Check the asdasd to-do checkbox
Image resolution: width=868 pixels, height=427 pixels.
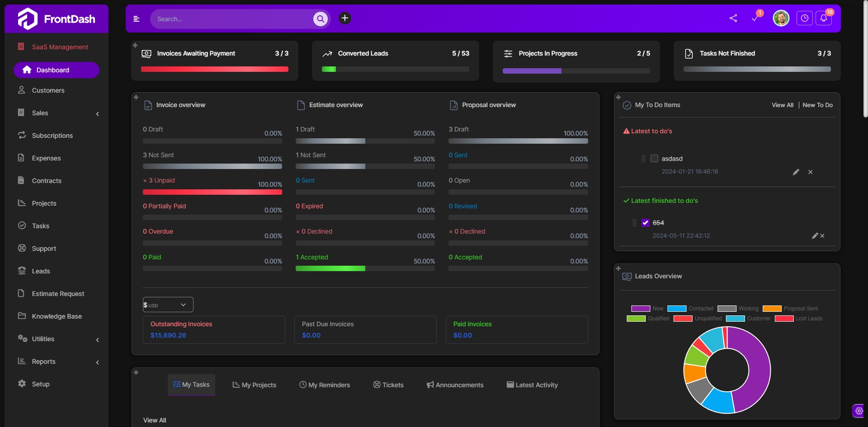click(655, 158)
